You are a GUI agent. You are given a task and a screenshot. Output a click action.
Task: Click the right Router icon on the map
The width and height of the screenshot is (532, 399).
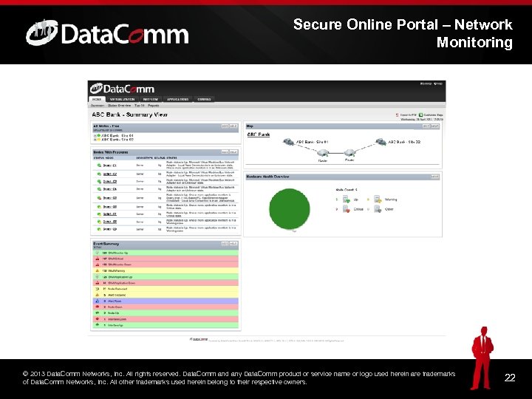pyautogui.click(x=349, y=152)
